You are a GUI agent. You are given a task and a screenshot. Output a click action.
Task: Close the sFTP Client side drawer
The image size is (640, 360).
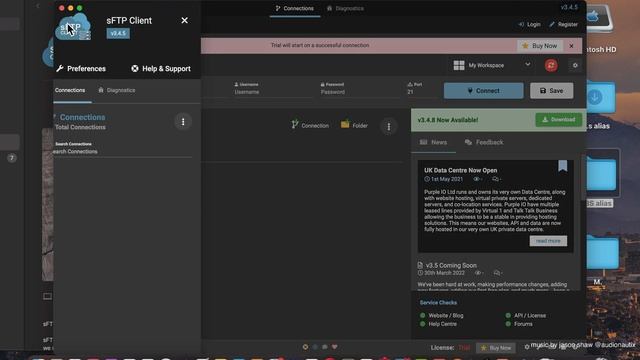[184, 20]
